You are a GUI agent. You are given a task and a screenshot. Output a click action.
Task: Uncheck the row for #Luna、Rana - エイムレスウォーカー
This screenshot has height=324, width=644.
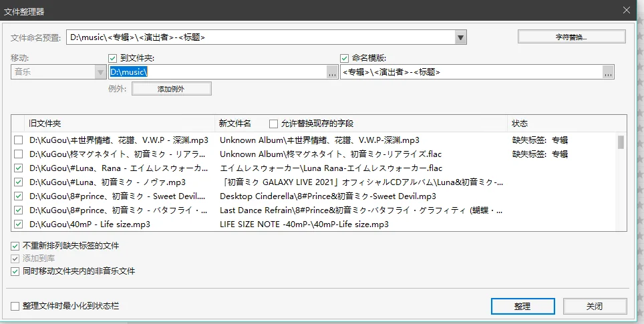coord(19,168)
